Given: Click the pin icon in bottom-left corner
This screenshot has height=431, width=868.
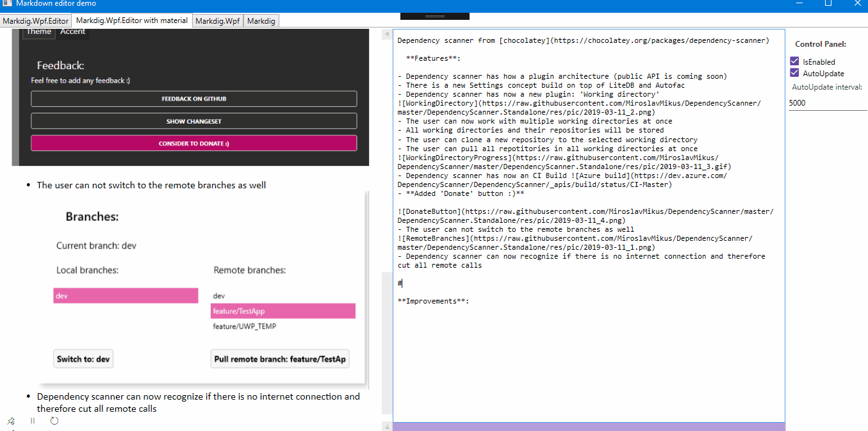Looking at the screenshot, I should (11, 421).
